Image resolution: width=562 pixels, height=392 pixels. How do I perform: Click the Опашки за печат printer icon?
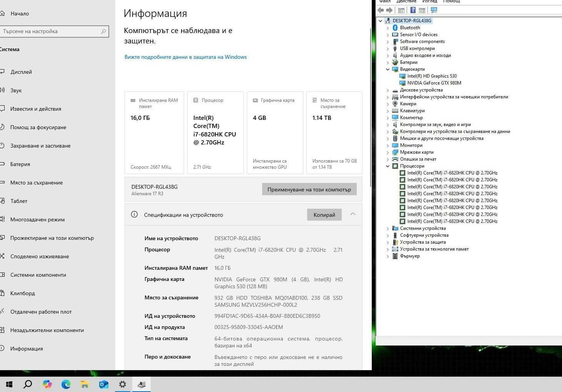click(395, 159)
